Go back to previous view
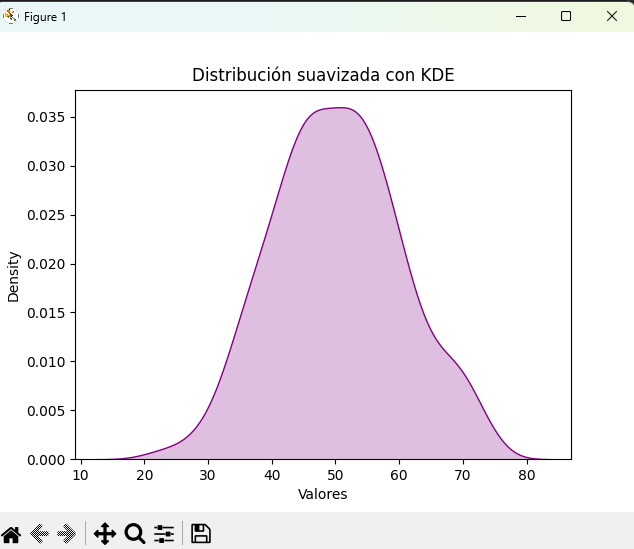 [40, 533]
